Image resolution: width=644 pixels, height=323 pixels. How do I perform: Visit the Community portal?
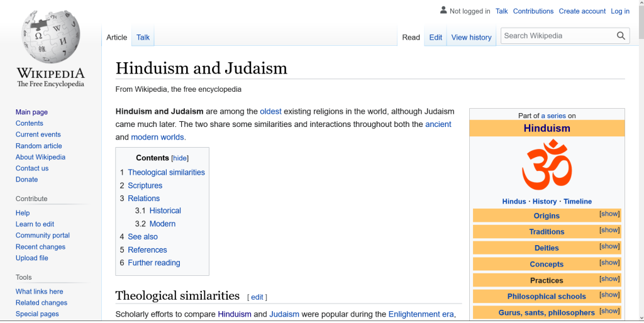click(43, 235)
